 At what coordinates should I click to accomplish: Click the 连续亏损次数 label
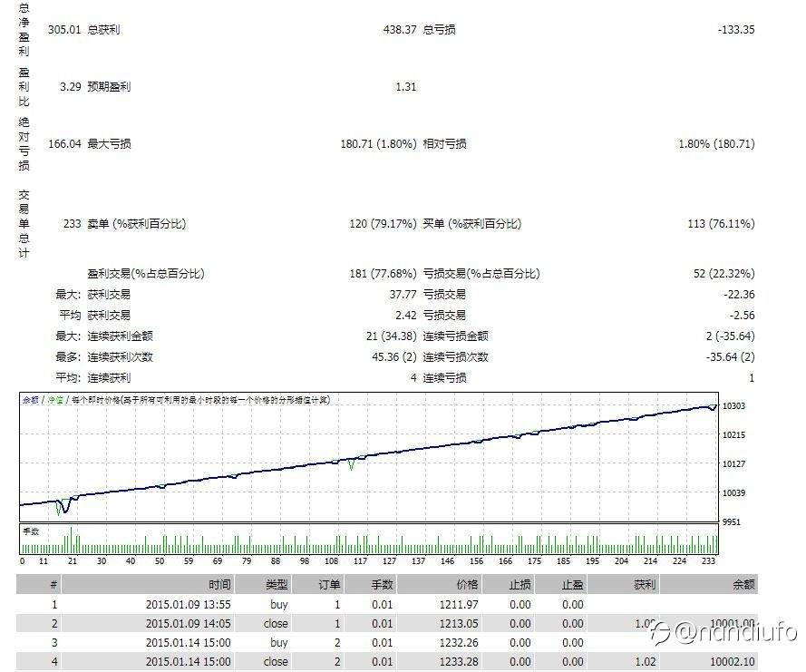click(455, 356)
